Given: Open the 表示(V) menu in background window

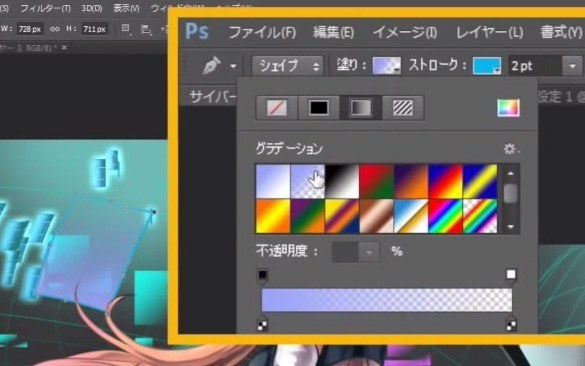Looking at the screenshot, I should pos(126,8).
